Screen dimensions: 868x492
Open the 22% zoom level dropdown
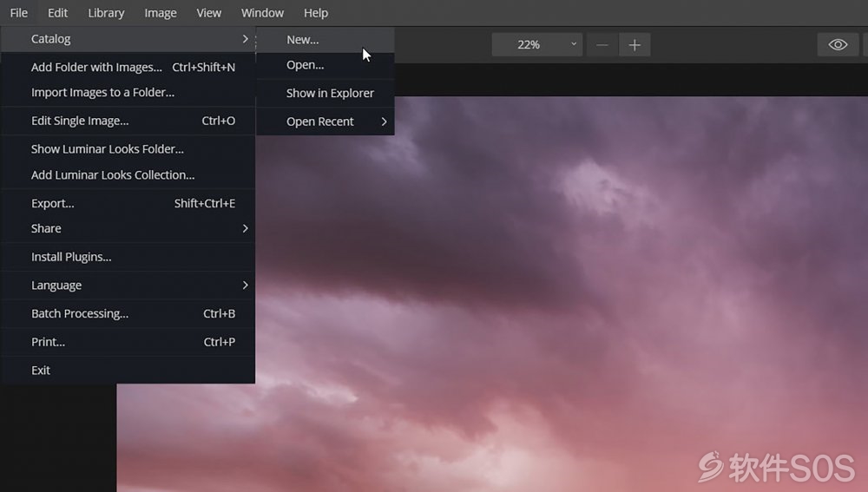537,44
